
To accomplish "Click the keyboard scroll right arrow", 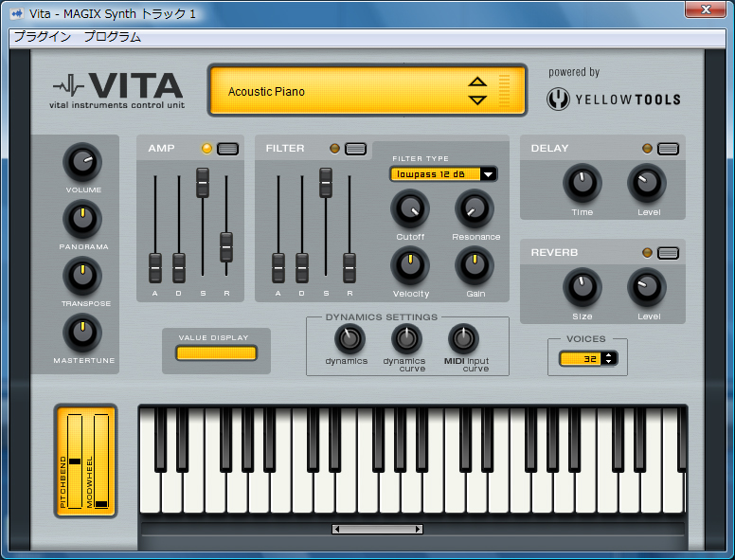I will (418, 530).
